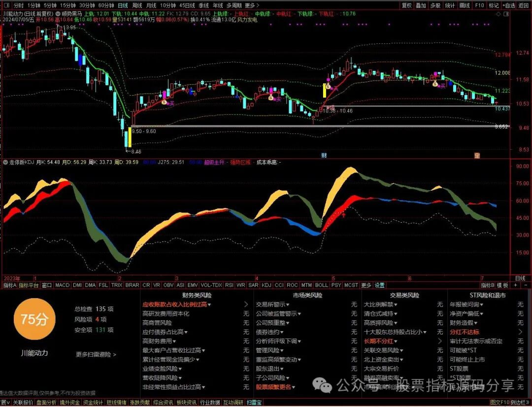532x407 pixels.
Task: Open the 指标平台 tab
Action: coord(29,285)
